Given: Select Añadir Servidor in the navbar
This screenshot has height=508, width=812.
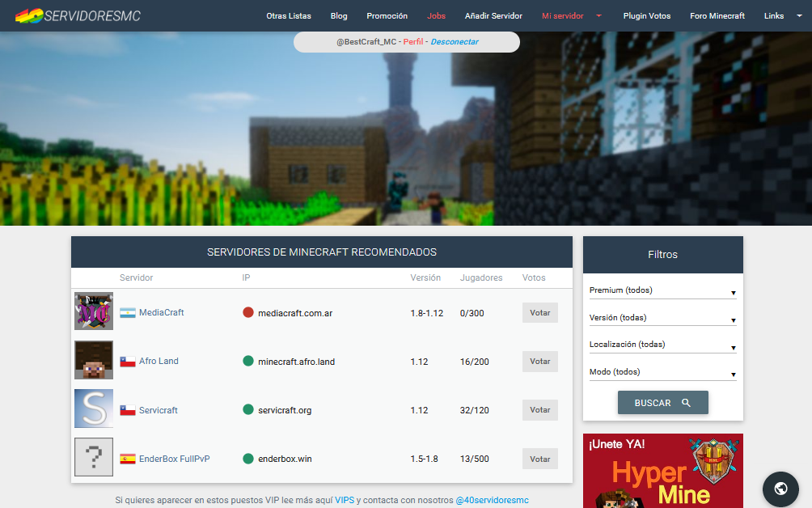Looking at the screenshot, I should [x=493, y=16].
